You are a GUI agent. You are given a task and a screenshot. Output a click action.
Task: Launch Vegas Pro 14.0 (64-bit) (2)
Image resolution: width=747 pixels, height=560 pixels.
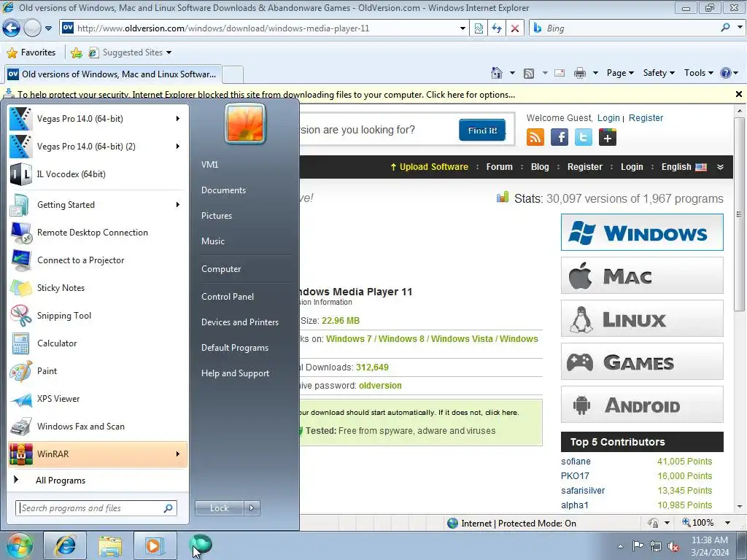(x=98, y=146)
